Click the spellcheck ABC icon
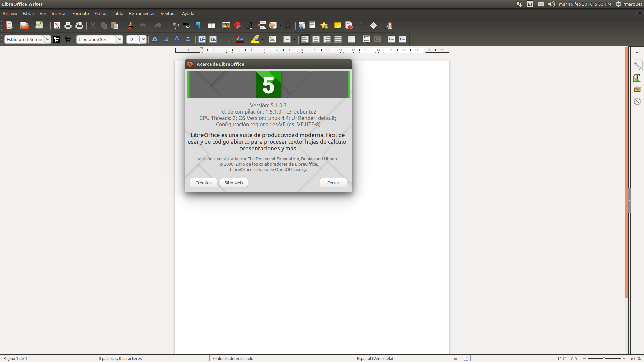 (187, 26)
